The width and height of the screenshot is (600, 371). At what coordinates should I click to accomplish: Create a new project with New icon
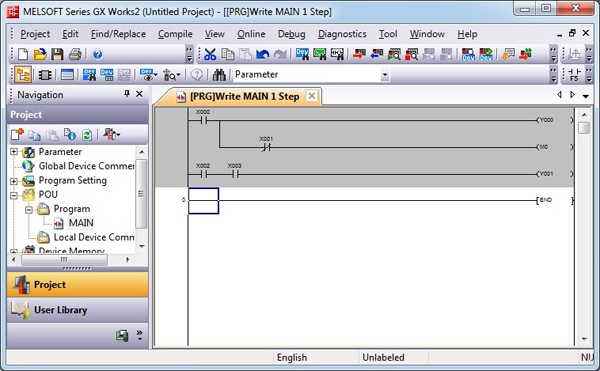click(x=23, y=54)
